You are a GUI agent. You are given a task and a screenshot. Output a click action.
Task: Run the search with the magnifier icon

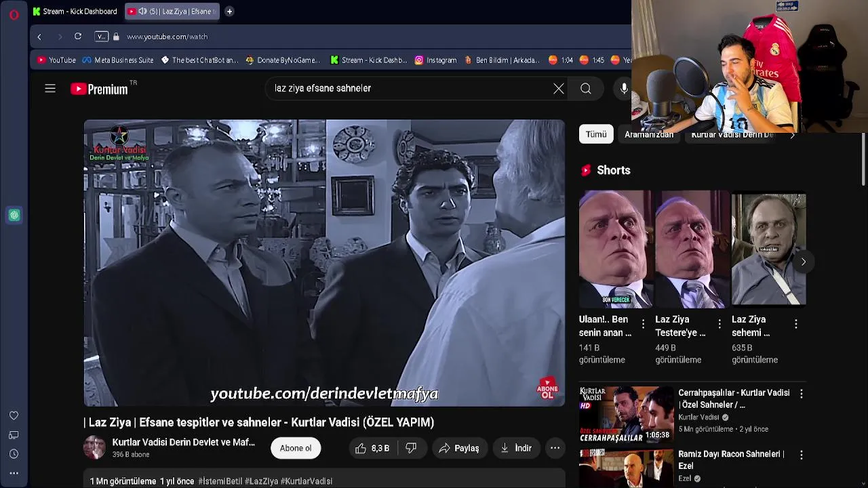(586, 89)
